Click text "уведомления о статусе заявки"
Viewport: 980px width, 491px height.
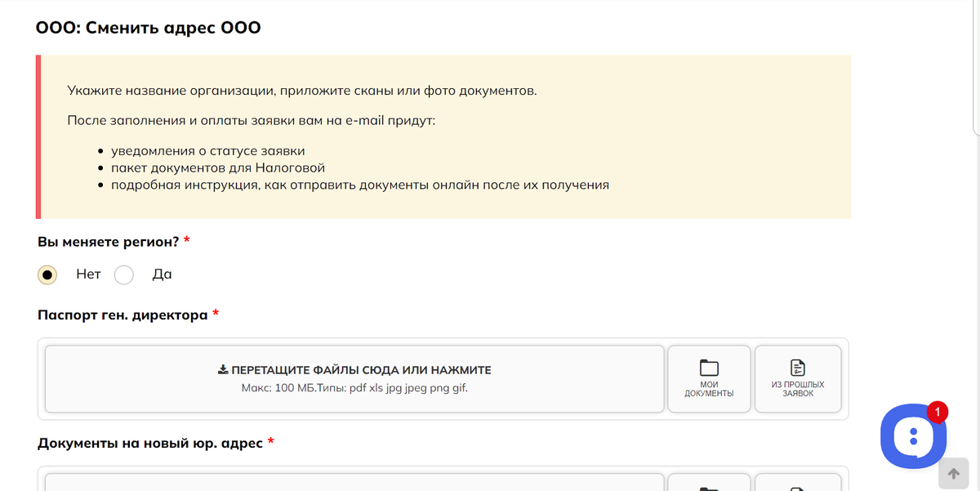(207, 151)
